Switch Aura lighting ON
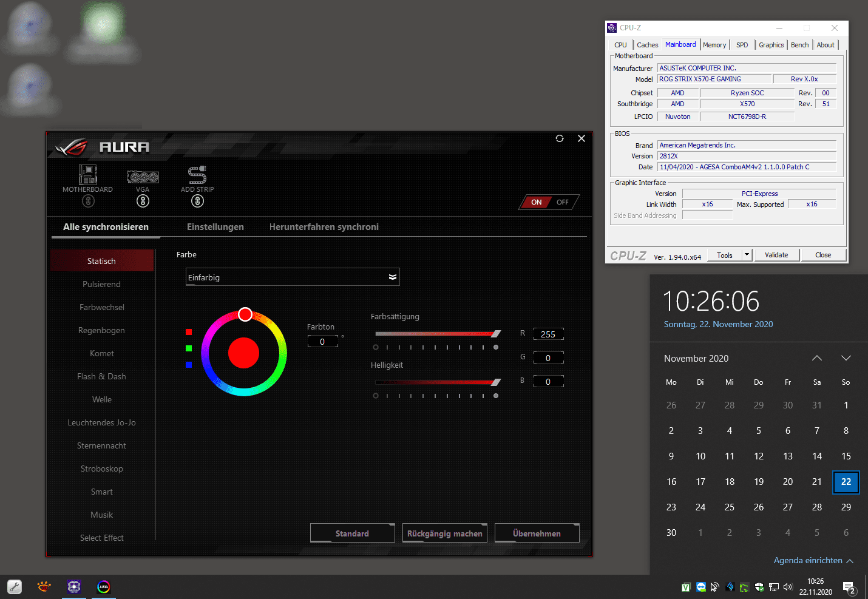 point(536,202)
